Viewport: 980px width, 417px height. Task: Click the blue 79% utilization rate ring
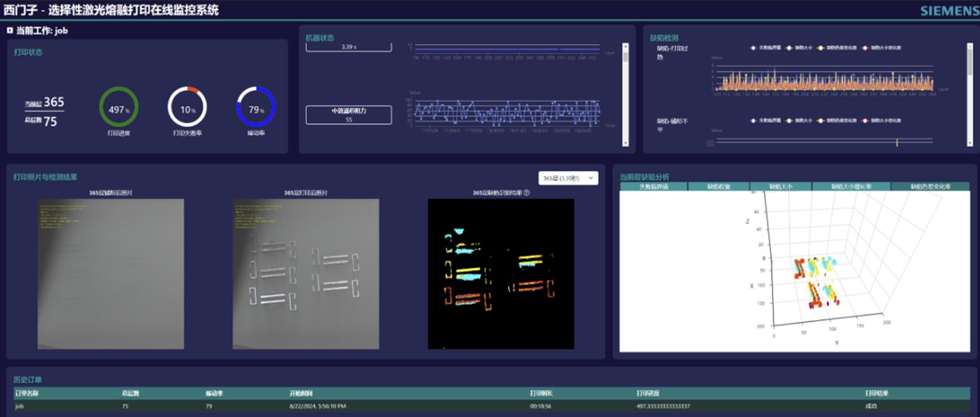tap(256, 108)
